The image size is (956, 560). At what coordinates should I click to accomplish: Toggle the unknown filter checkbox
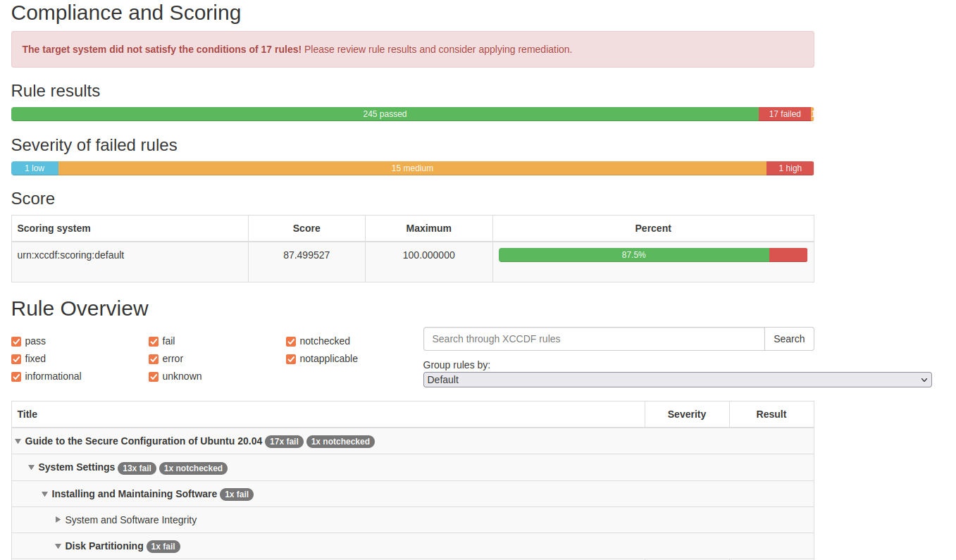[154, 377]
